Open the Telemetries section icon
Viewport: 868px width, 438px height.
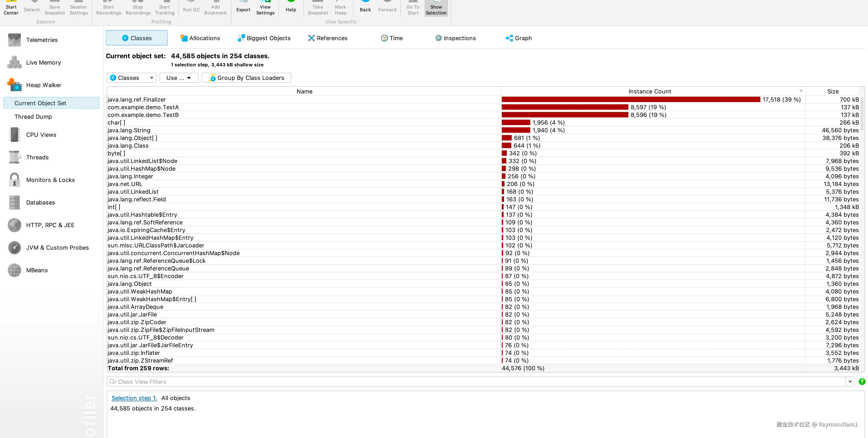coord(14,40)
